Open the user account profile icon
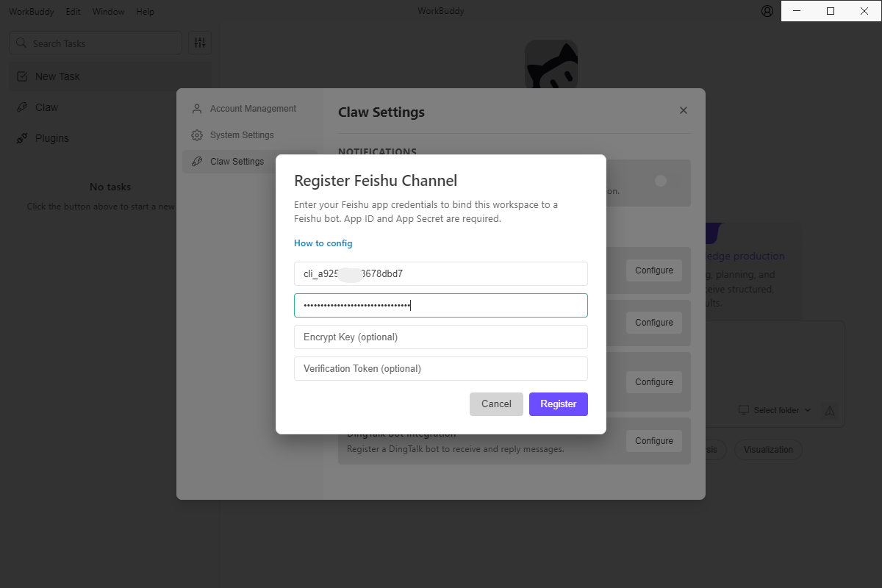 (767, 11)
